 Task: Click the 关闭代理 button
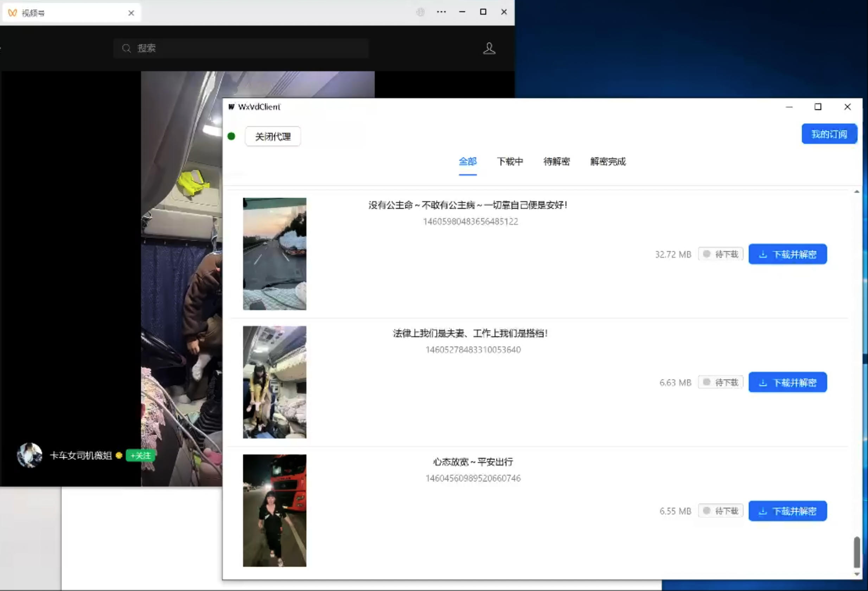273,136
